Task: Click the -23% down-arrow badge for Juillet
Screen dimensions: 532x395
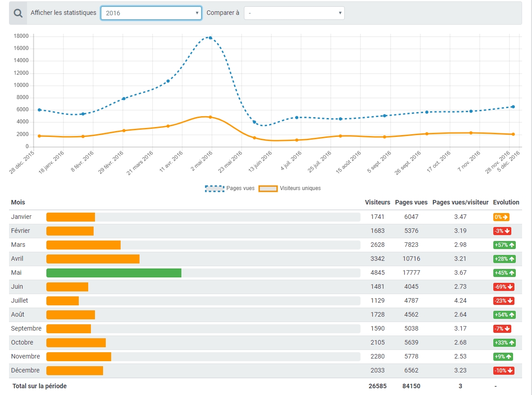Action: click(x=504, y=300)
